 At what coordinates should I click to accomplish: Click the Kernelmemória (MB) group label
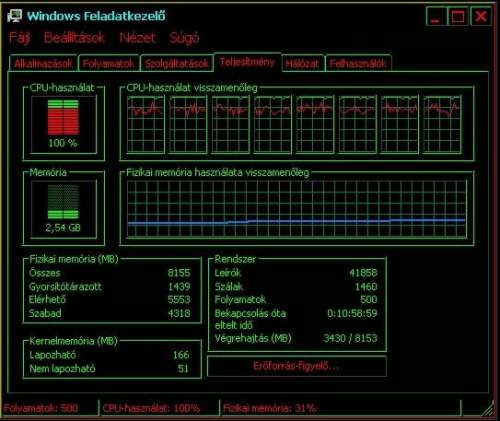point(73,341)
